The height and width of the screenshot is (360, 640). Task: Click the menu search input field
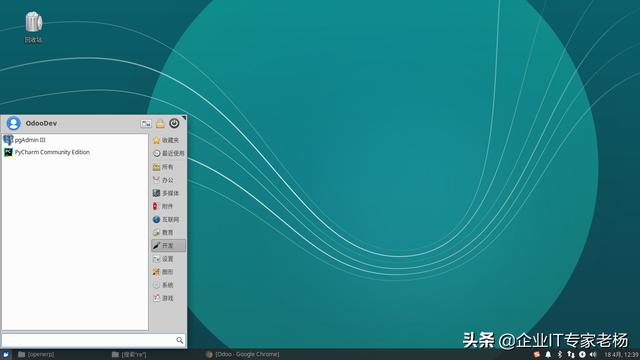point(93,340)
